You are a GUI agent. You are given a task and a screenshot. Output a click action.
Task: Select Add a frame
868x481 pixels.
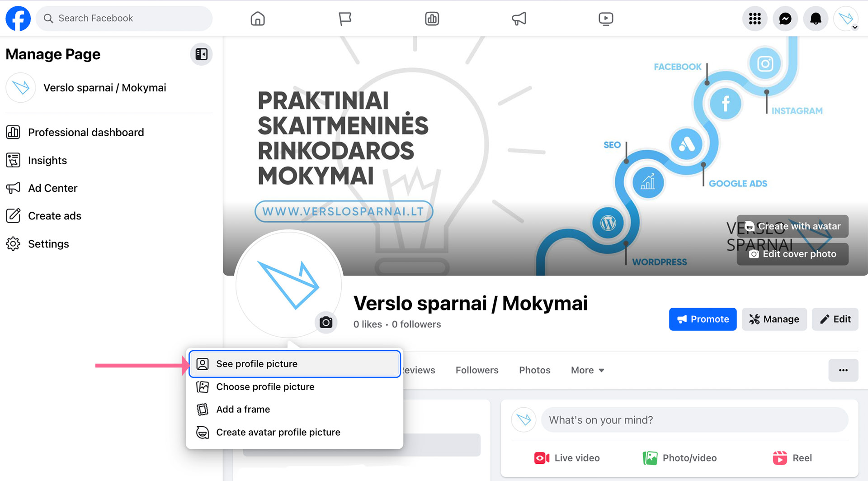tap(295, 410)
